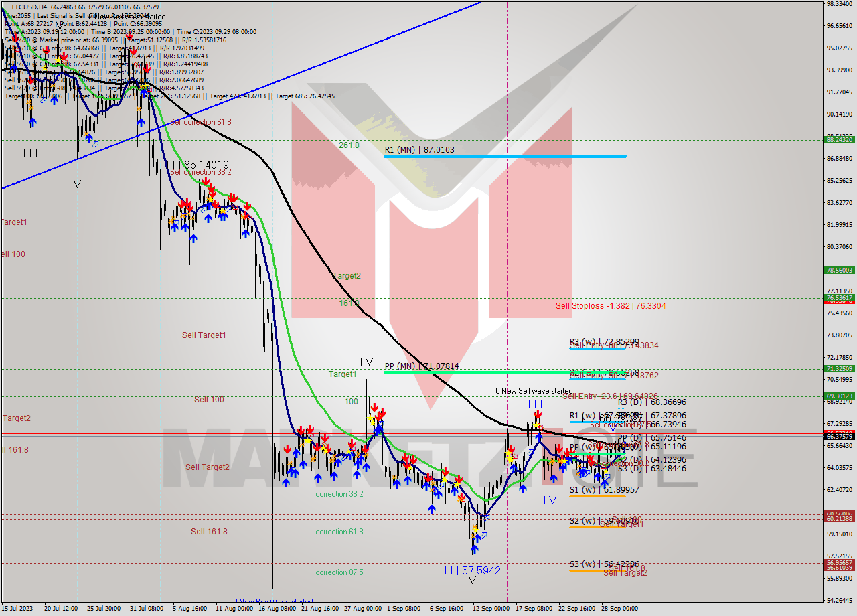Select the 85.14019 wave label
The width and height of the screenshot is (857, 616).
pyautogui.click(x=198, y=164)
